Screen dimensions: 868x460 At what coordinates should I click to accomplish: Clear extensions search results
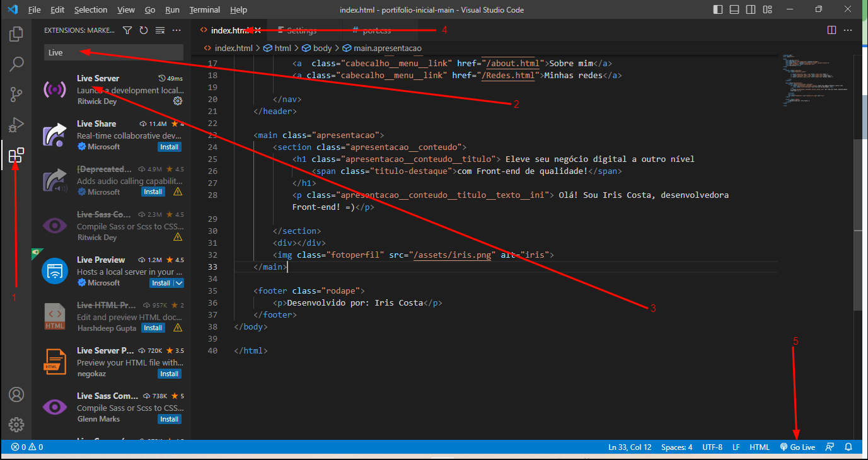point(160,30)
